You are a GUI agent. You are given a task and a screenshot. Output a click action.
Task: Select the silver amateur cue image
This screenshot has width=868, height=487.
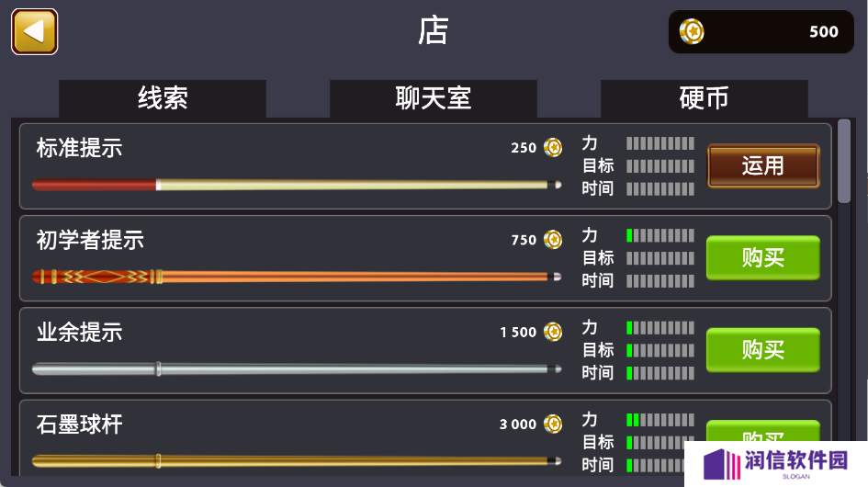pyautogui.click(x=297, y=368)
